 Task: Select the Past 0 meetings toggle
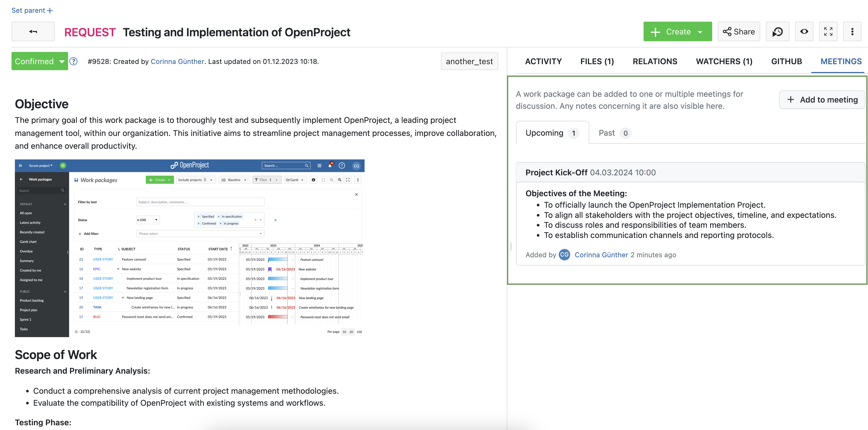(x=613, y=132)
